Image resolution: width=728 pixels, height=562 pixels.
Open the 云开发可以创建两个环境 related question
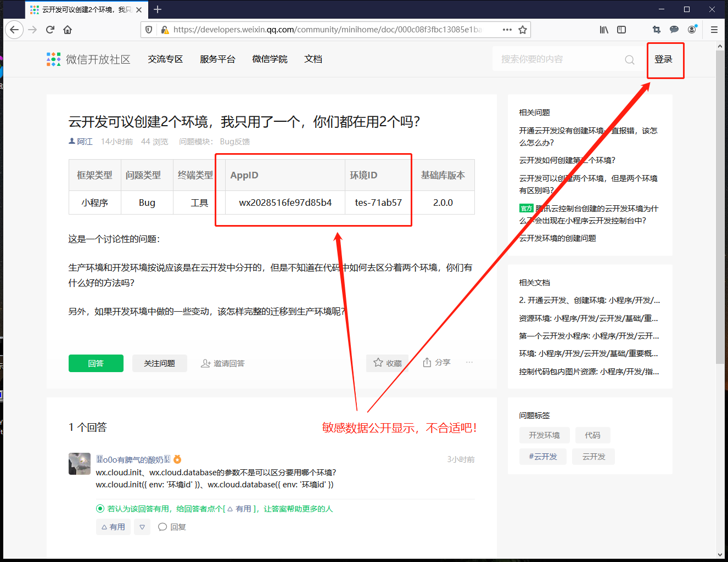tap(589, 184)
